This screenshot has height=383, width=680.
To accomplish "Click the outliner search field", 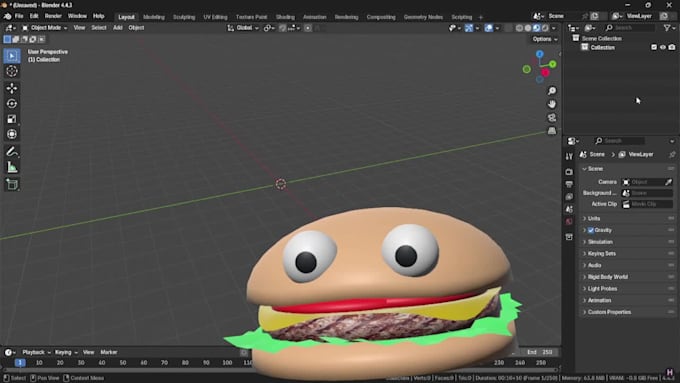I will (630, 28).
